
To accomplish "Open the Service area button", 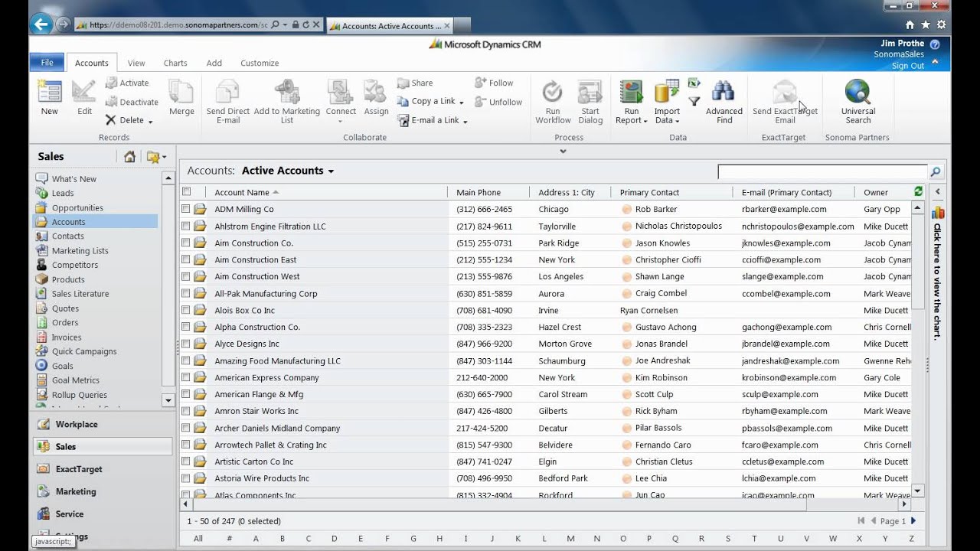I will (x=103, y=514).
